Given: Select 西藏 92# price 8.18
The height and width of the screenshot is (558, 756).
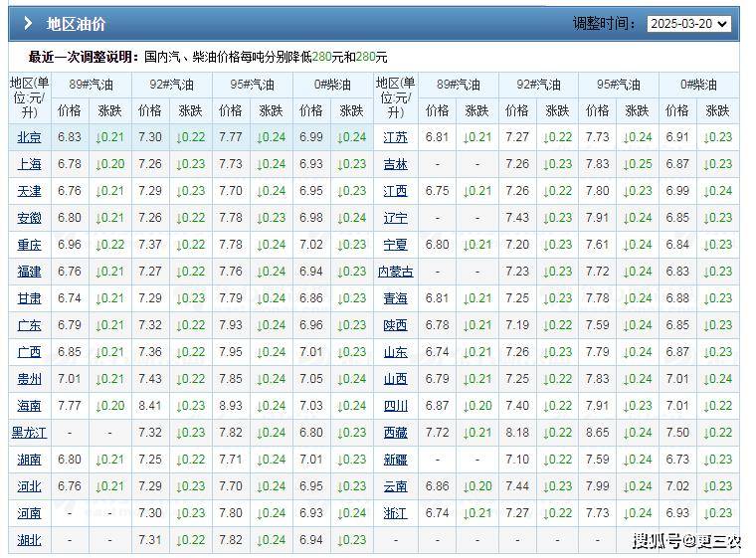Looking at the screenshot, I should click(517, 432).
